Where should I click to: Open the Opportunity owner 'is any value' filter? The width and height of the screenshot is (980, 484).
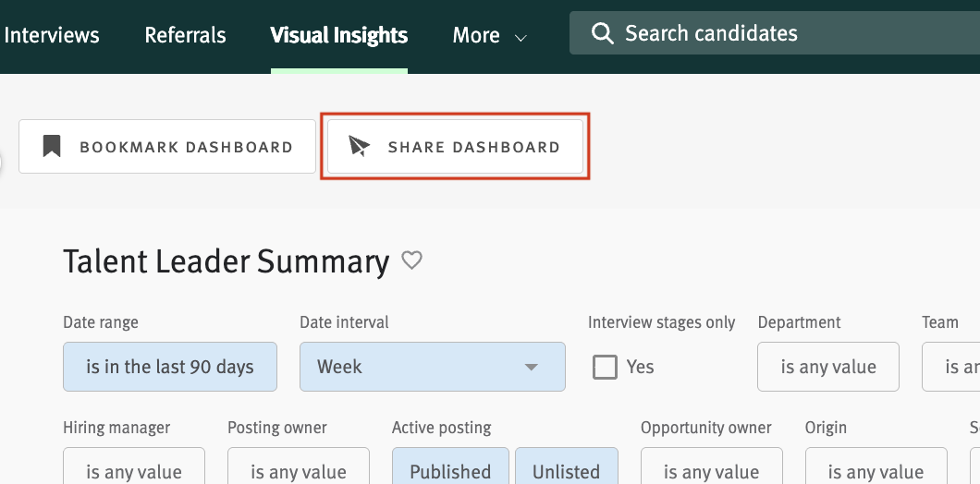(711, 466)
